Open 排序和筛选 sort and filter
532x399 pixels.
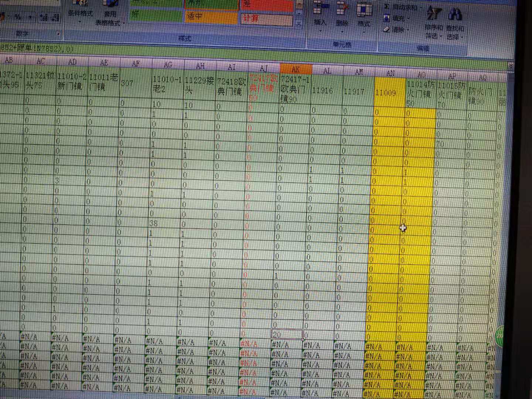point(433,22)
